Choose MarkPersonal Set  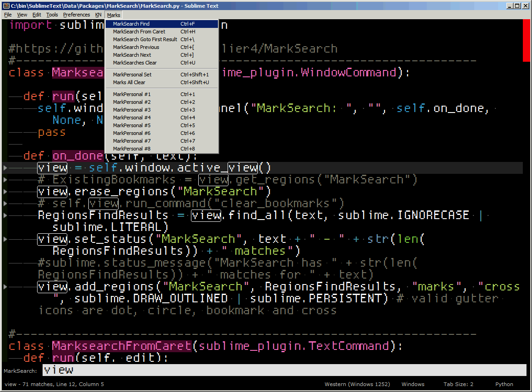tap(162, 75)
